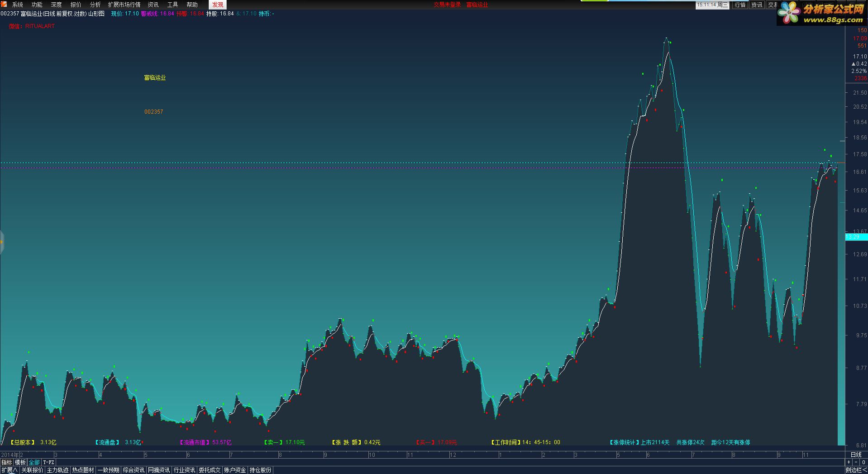Click the 持股: 16.84 indicator value

[x=220, y=14]
